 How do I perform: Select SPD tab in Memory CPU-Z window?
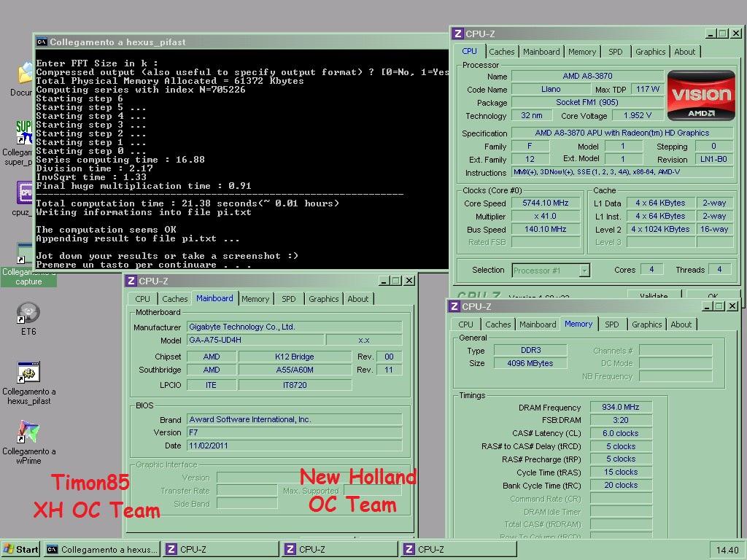coord(612,324)
